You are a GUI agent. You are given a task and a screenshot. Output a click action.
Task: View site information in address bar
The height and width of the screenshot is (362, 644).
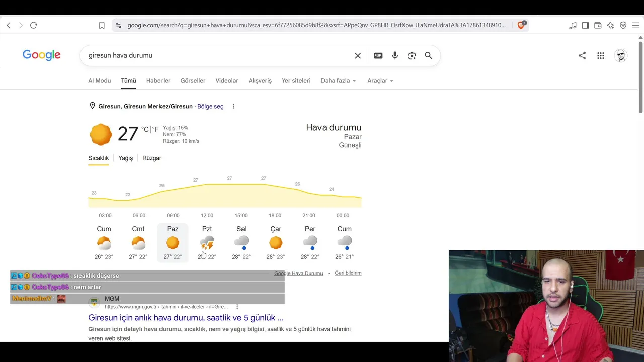tap(118, 25)
